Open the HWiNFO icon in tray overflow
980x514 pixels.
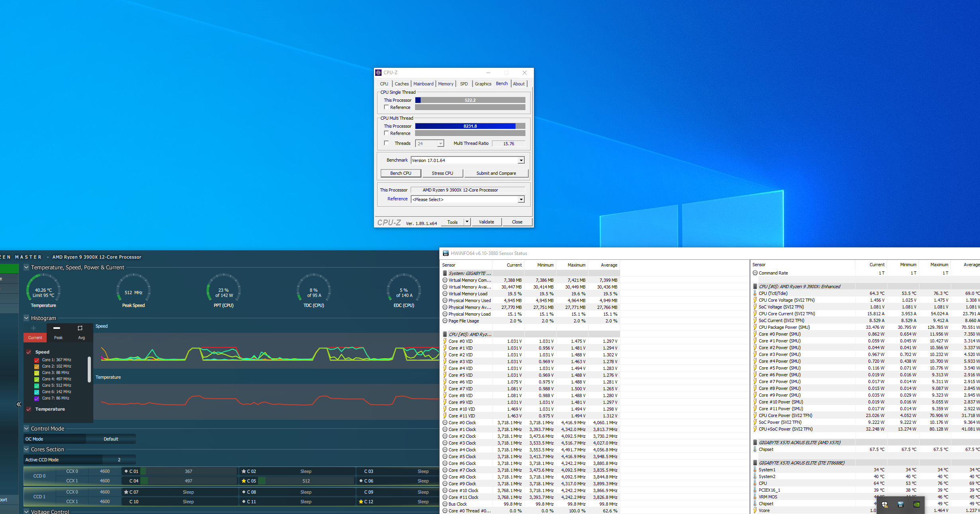[900, 504]
